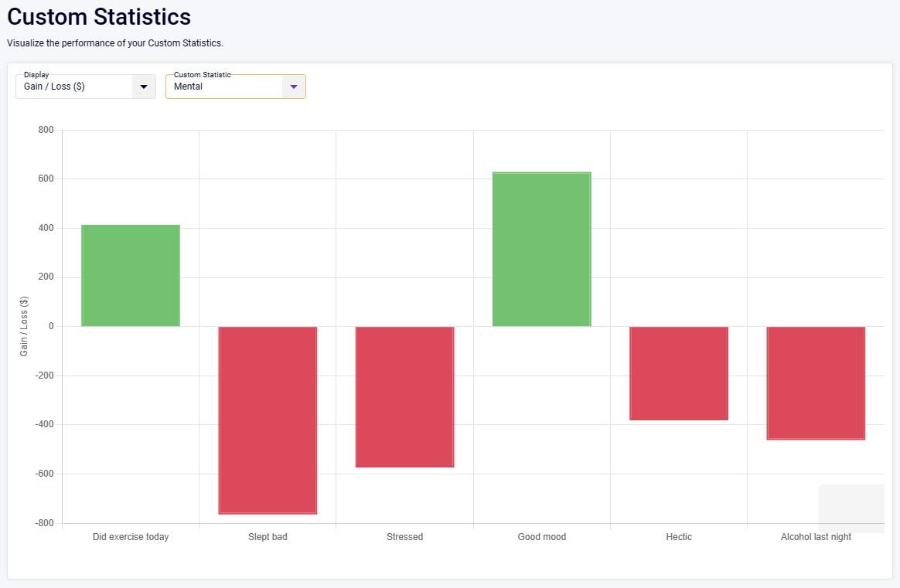
Task: Click the Alcohol last night axis label
Action: [816, 537]
